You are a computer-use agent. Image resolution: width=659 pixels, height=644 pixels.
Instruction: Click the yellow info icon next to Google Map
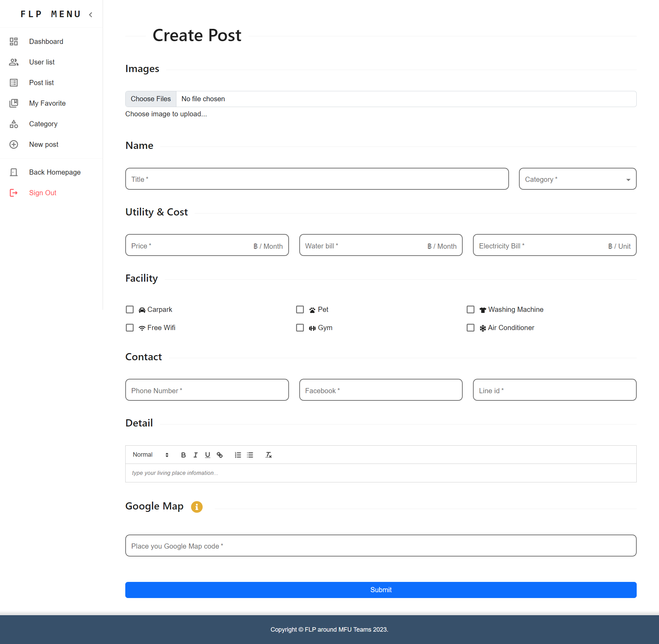196,507
